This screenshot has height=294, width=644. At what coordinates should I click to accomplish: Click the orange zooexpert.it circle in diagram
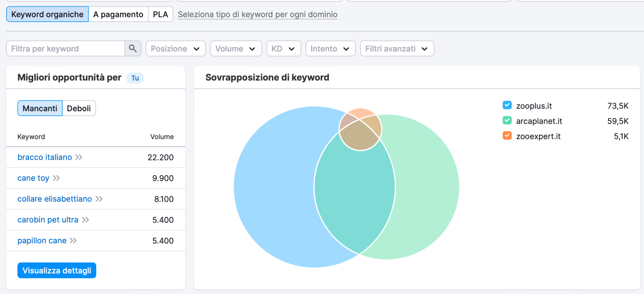click(x=361, y=113)
